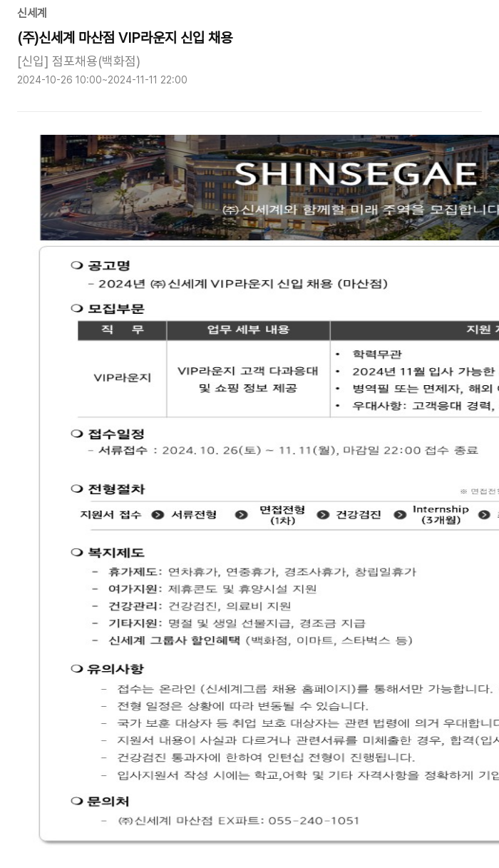The image size is (499, 868).
Task: Click the arrow between 서류전형 and 면접전형
Action: [x=242, y=515]
